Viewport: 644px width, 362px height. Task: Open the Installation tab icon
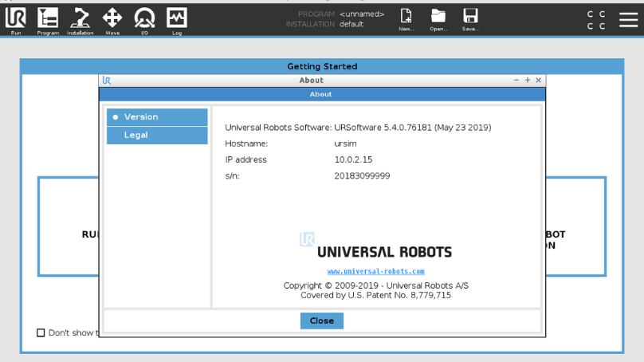[x=80, y=21]
